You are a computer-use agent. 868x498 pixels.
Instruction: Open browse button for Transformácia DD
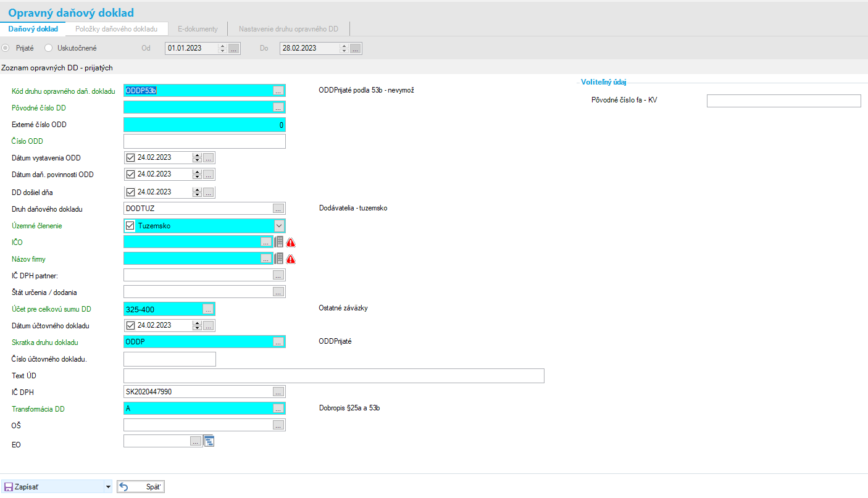pos(278,409)
